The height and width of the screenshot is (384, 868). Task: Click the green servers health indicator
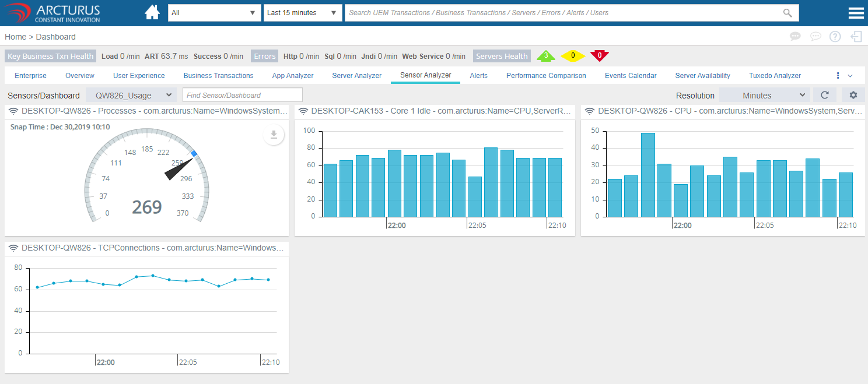coord(545,56)
